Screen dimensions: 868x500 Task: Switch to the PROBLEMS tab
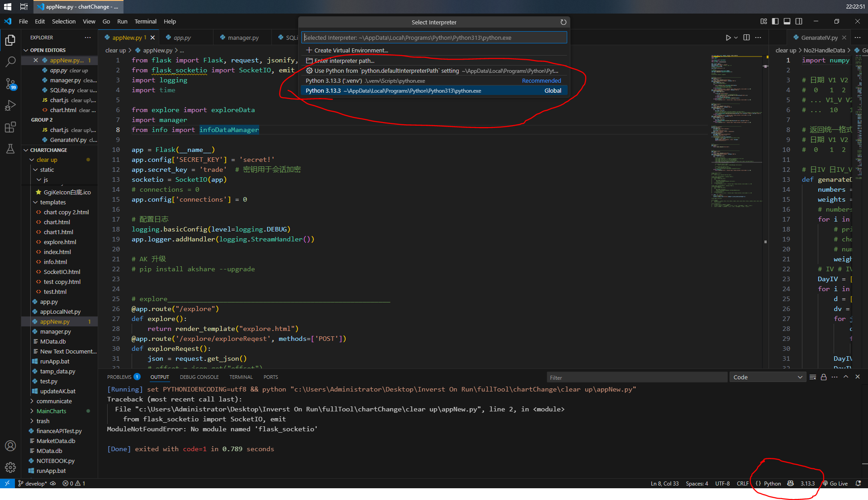click(x=119, y=377)
